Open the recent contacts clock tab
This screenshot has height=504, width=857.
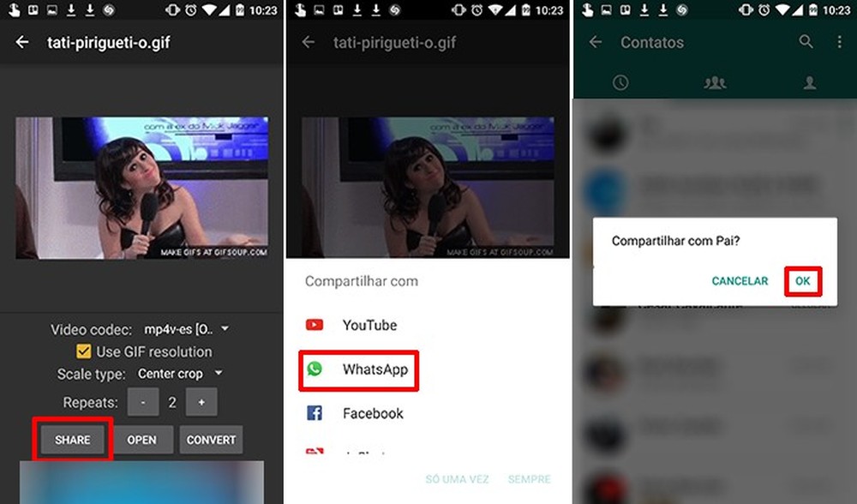coord(620,83)
